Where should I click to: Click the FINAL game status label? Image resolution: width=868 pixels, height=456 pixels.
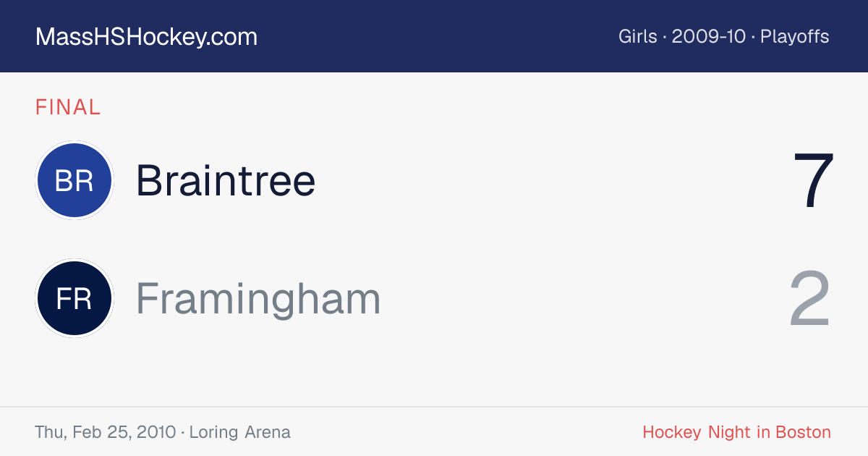pos(68,107)
